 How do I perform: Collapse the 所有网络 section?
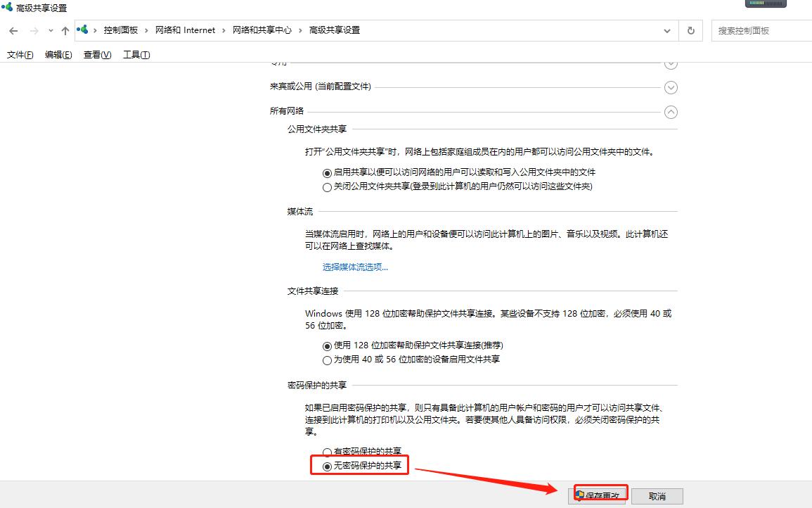coord(671,111)
